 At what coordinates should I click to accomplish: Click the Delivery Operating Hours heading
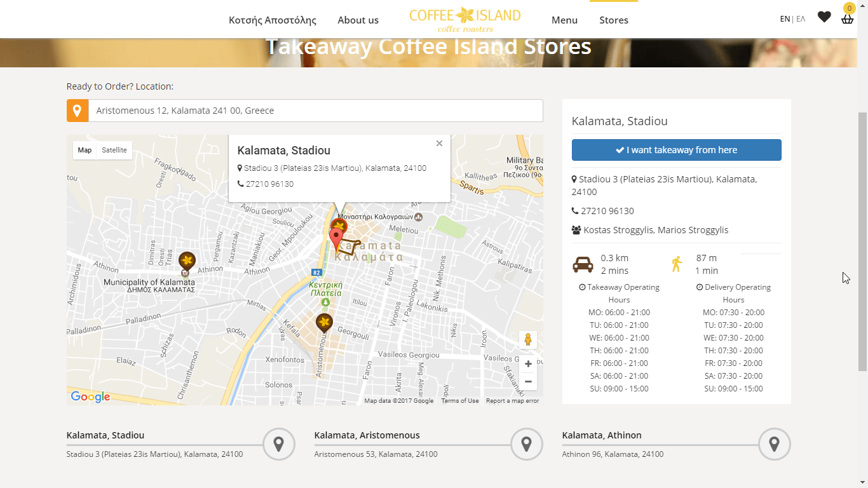(x=733, y=293)
